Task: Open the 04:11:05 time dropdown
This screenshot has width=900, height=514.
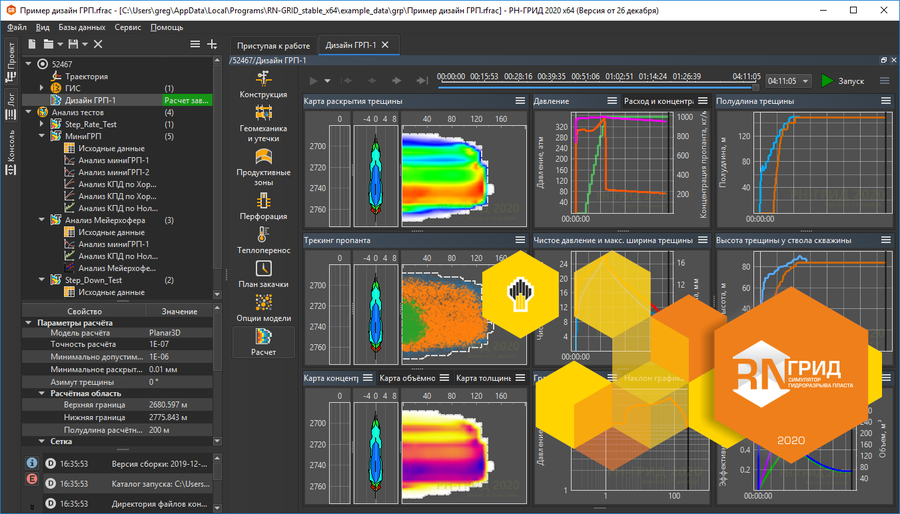Action: pos(789,81)
